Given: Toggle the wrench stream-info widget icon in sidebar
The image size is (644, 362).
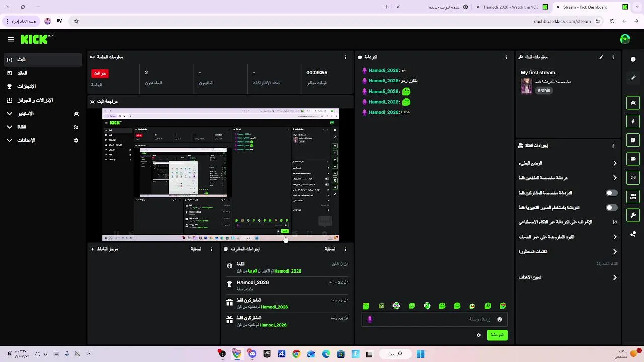Looking at the screenshot, I should tap(633, 215).
